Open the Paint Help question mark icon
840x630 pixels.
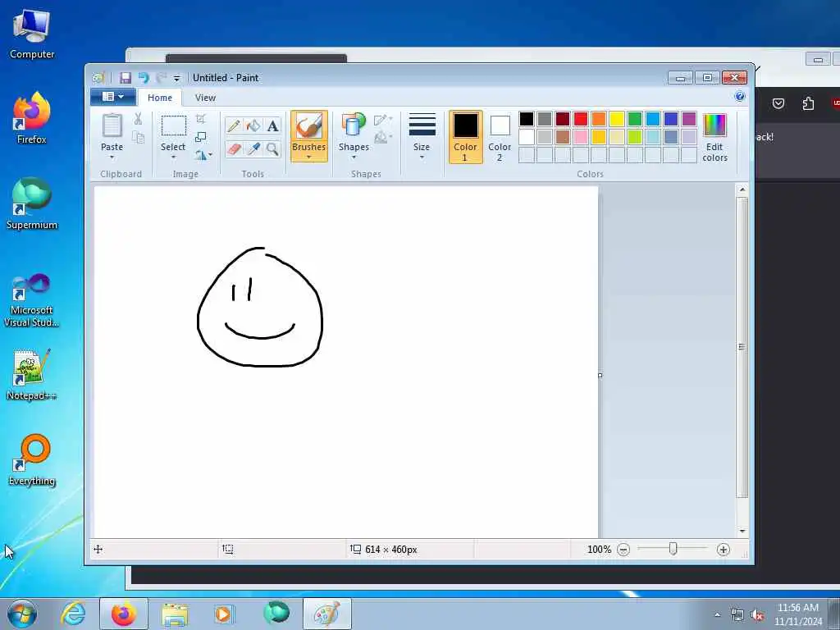point(740,97)
